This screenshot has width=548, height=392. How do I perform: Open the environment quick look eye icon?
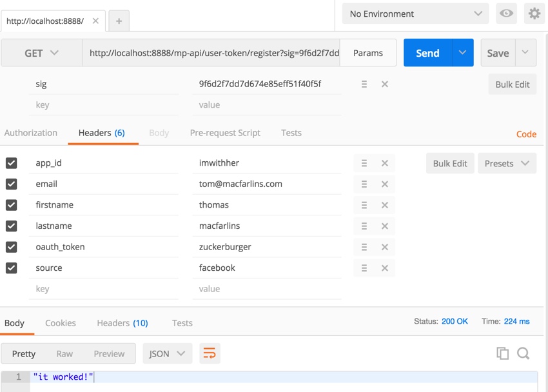(x=506, y=14)
